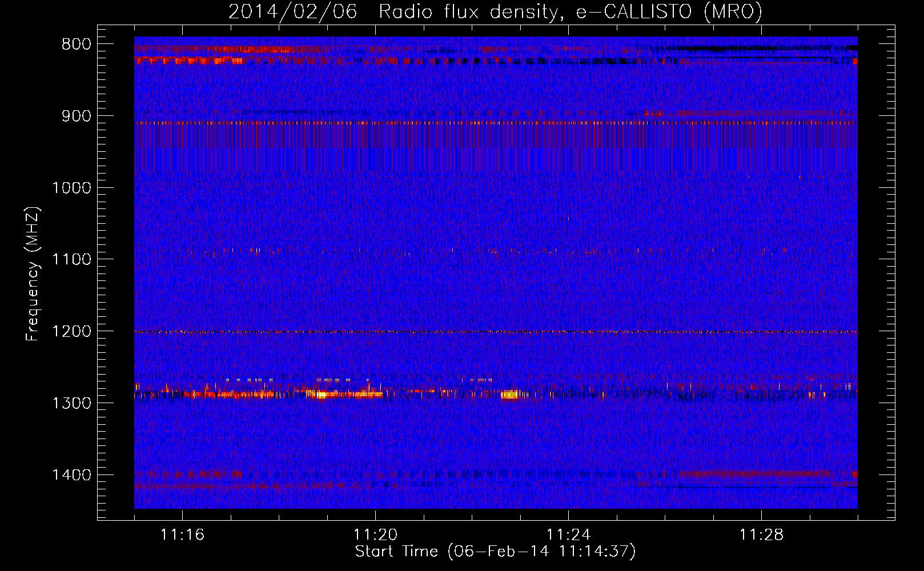Click the 'Start Time (06-Feb-14 11:14:37)' label
This screenshot has height=571, width=924.
click(495, 552)
